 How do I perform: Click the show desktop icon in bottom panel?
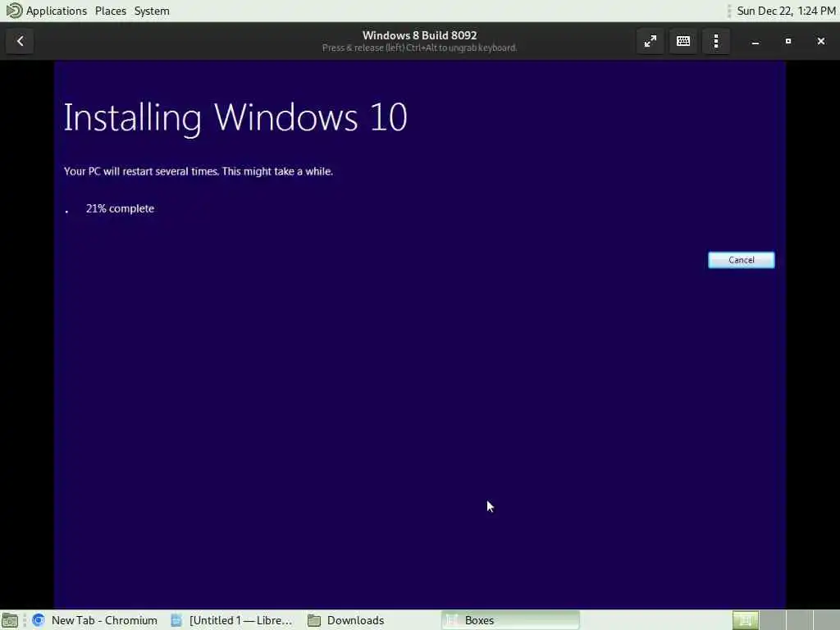(10, 620)
